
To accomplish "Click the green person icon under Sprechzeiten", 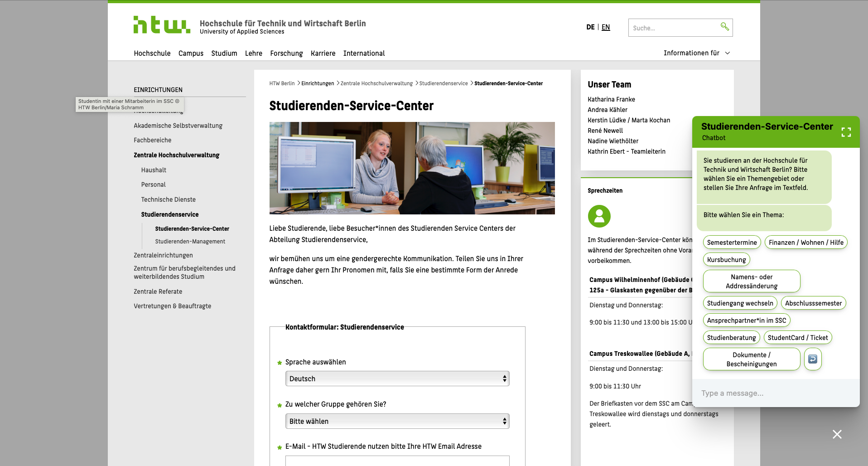I will tap(599, 216).
